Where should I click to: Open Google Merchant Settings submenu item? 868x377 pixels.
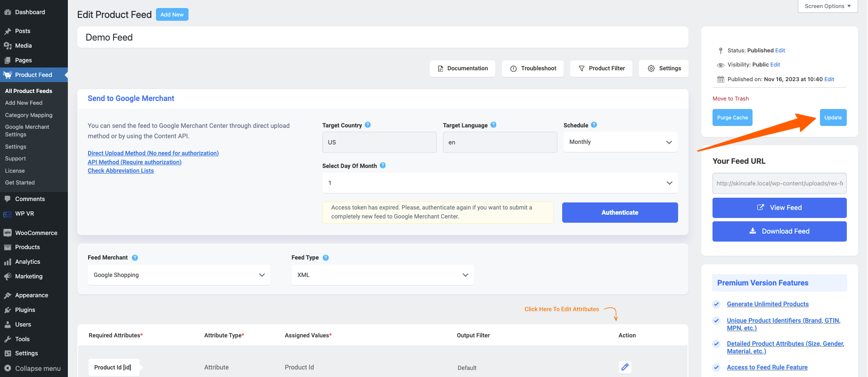tap(27, 131)
